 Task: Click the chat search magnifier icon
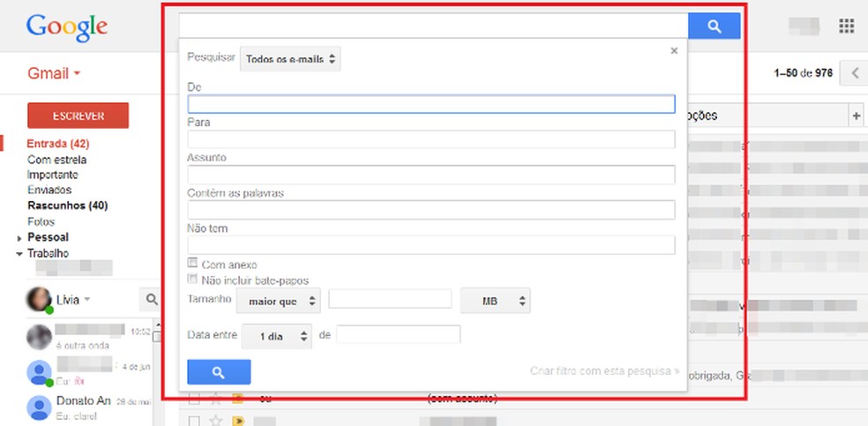pos(152,299)
